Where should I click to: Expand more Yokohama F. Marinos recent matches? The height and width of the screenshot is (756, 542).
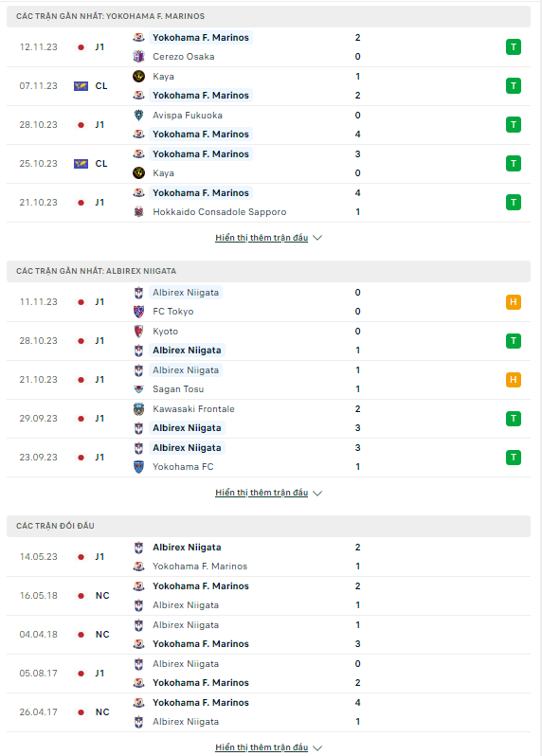pos(268,238)
